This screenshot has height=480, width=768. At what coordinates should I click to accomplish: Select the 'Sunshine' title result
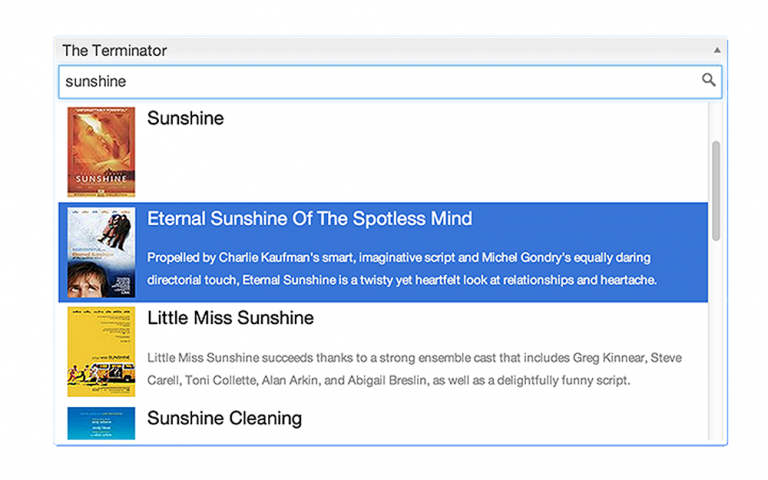185,118
